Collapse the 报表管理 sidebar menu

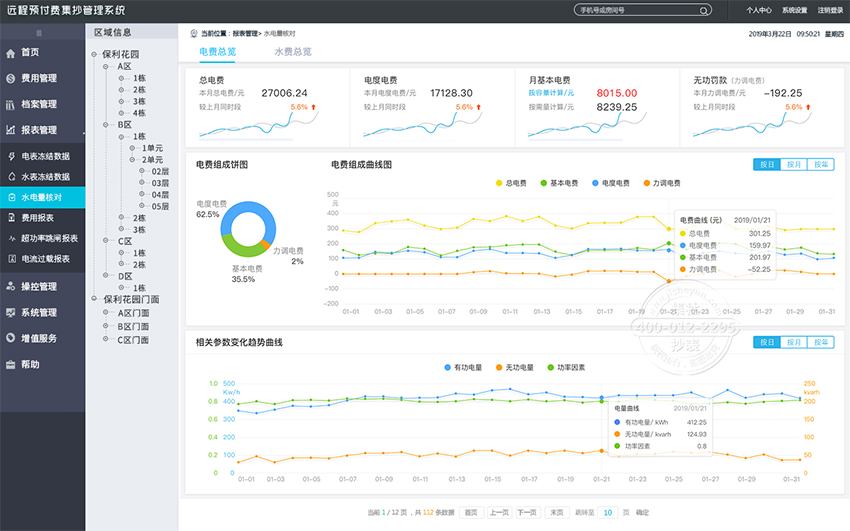(40, 130)
